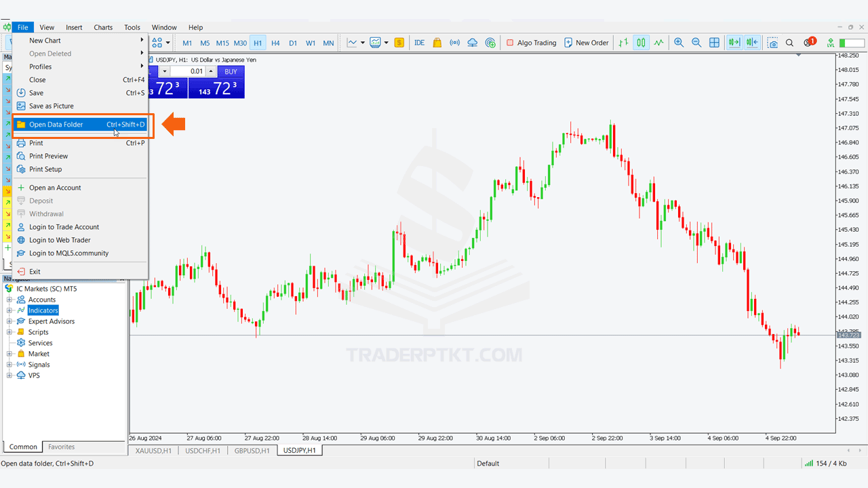Switch to the Favorites tab
868x488 pixels.
(x=62, y=447)
